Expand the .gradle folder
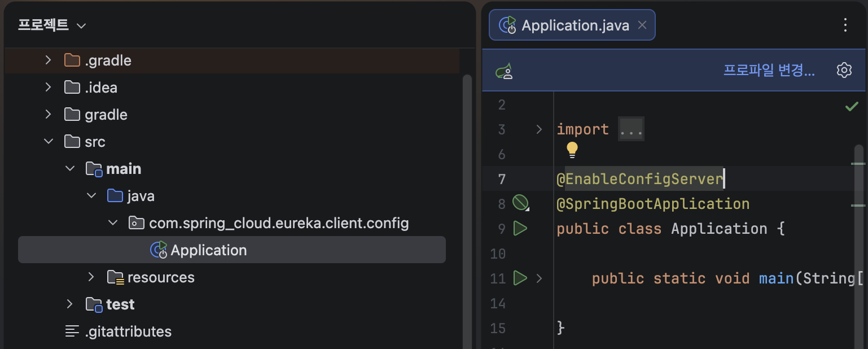 coord(49,60)
